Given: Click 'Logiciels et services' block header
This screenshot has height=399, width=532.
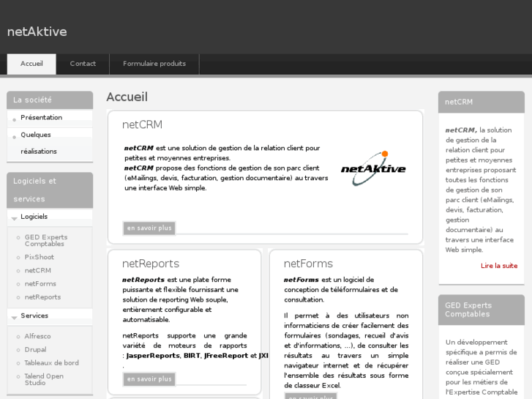Looking at the screenshot, I should click(x=50, y=190).
